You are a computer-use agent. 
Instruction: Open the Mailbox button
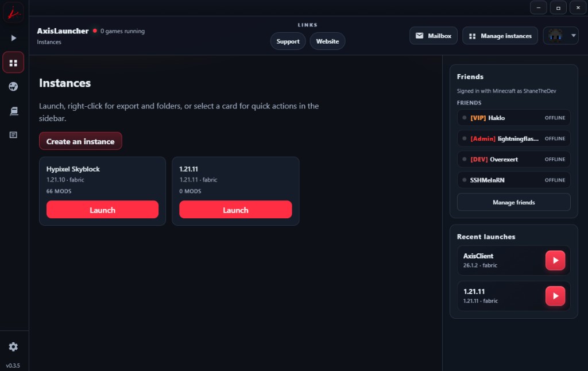pyautogui.click(x=433, y=36)
